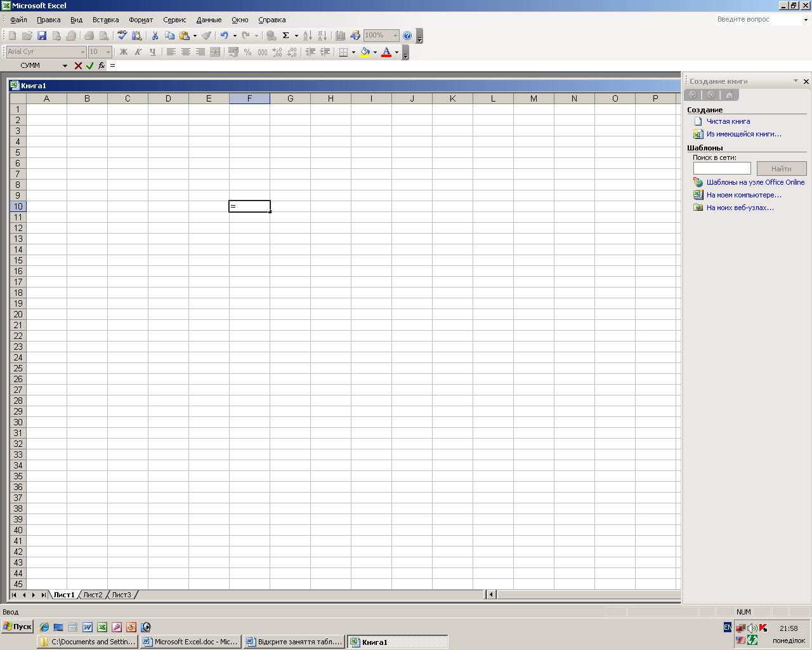The image size is (812, 650).
Task: Toggle underline formatting (Ч)
Action: 152,52
